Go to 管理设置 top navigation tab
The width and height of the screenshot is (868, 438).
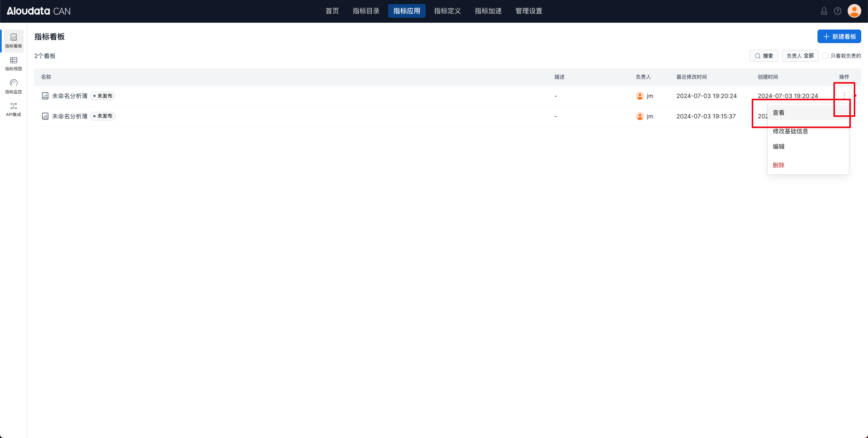529,11
